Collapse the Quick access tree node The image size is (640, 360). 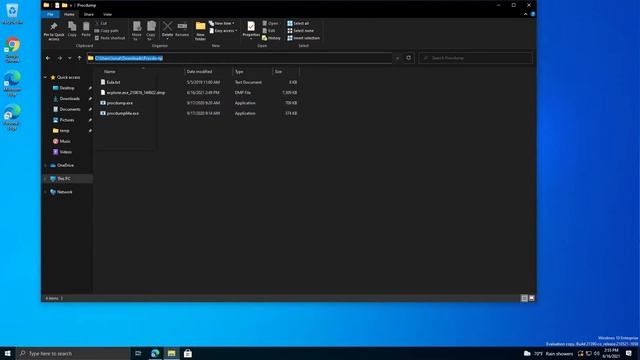(x=45, y=77)
